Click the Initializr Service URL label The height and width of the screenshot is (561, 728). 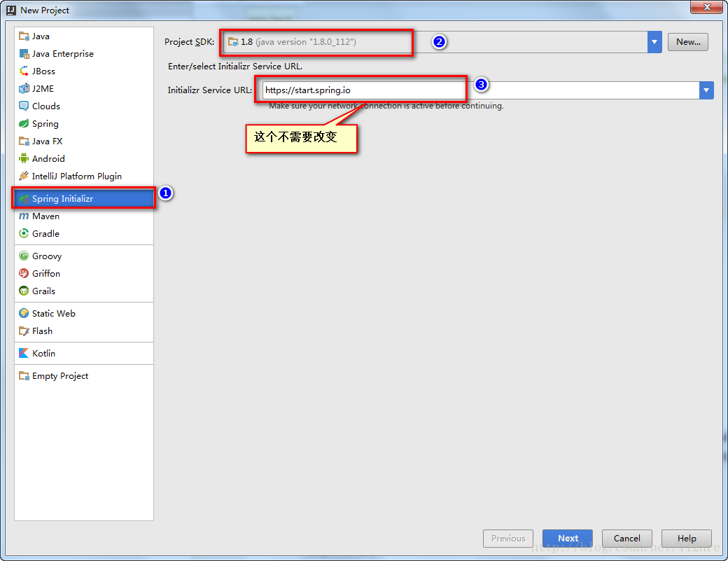pyautogui.click(x=209, y=90)
